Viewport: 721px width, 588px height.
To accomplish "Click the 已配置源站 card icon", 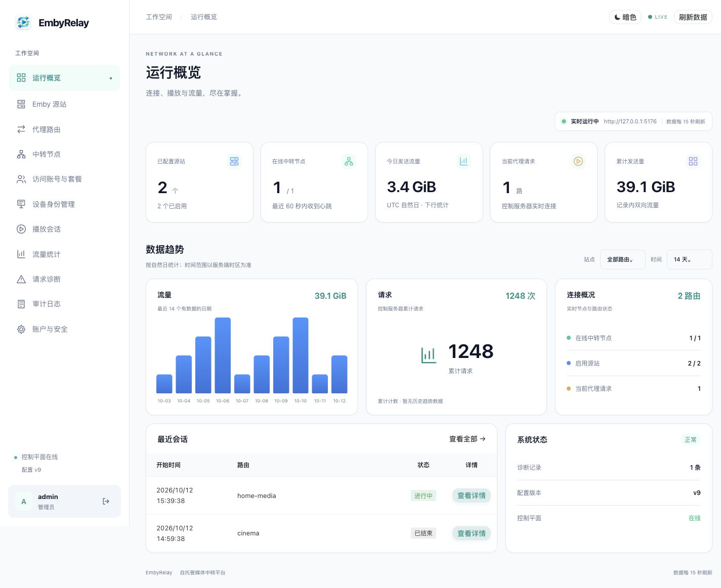I will tap(234, 161).
